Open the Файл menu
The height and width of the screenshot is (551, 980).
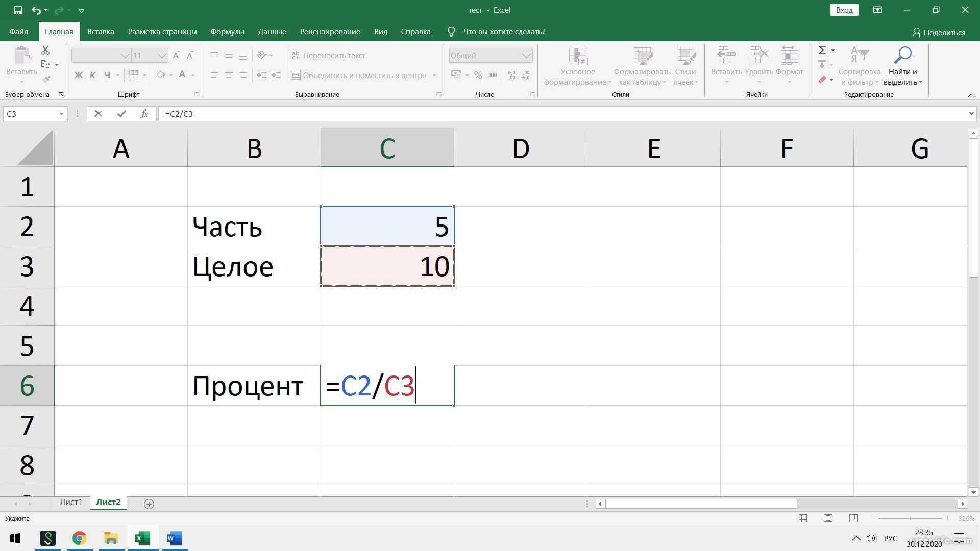coord(18,32)
